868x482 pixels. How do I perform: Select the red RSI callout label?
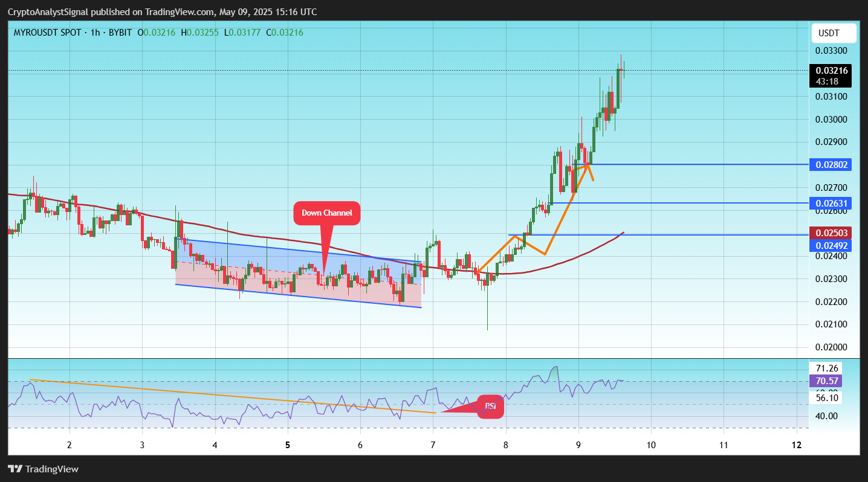(x=490, y=406)
